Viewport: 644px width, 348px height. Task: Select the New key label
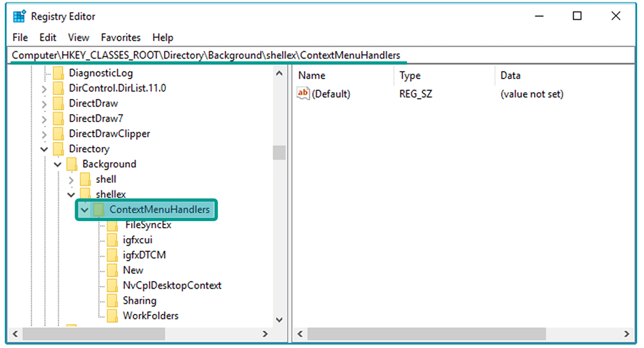133,270
